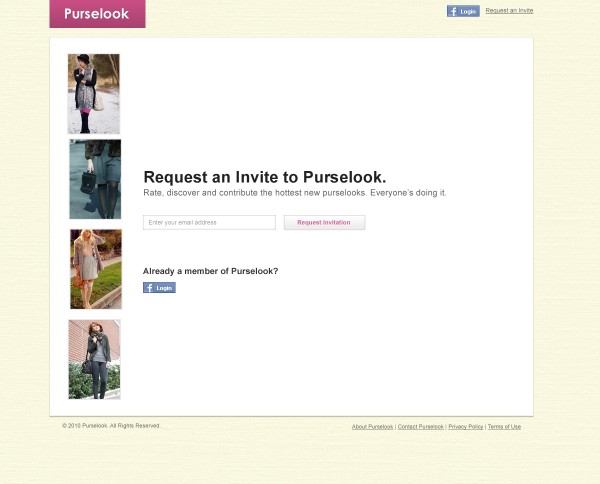Click the Request Invitation button
Viewport: 600px width, 484px height.
[324, 222]
